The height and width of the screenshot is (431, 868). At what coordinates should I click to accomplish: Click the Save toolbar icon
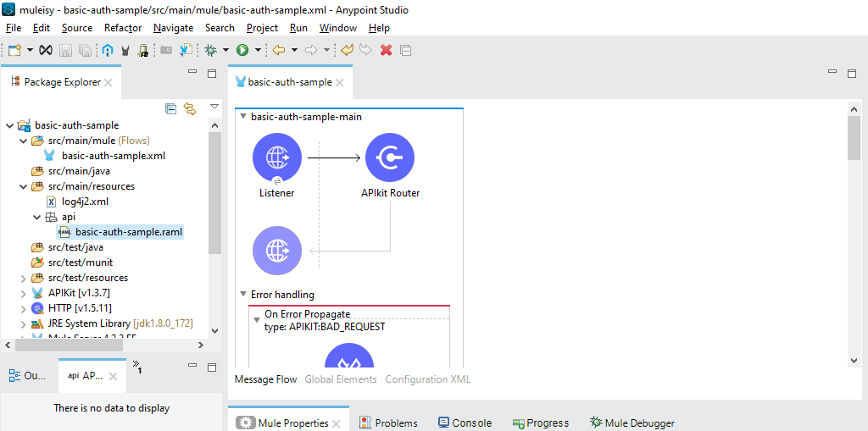tap(65, 50)
